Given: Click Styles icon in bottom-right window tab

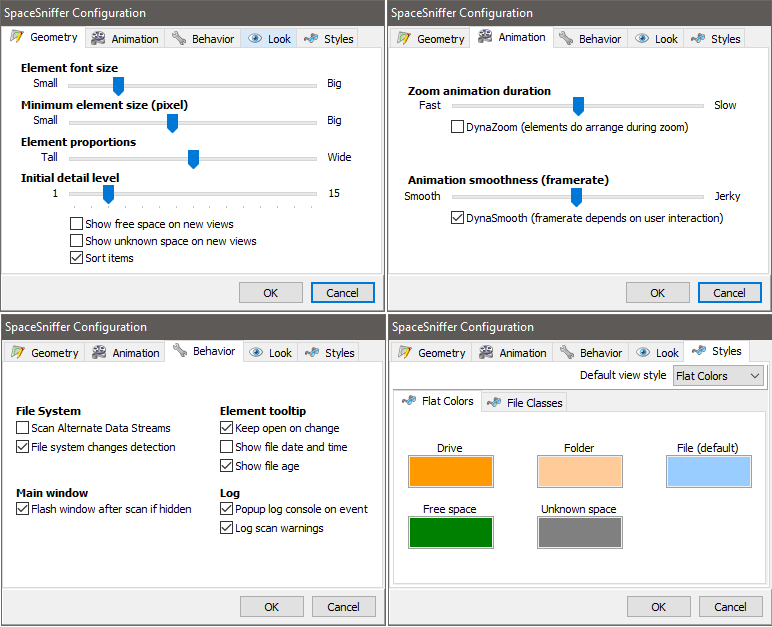Looking at the screenshot, I should 699,351.
